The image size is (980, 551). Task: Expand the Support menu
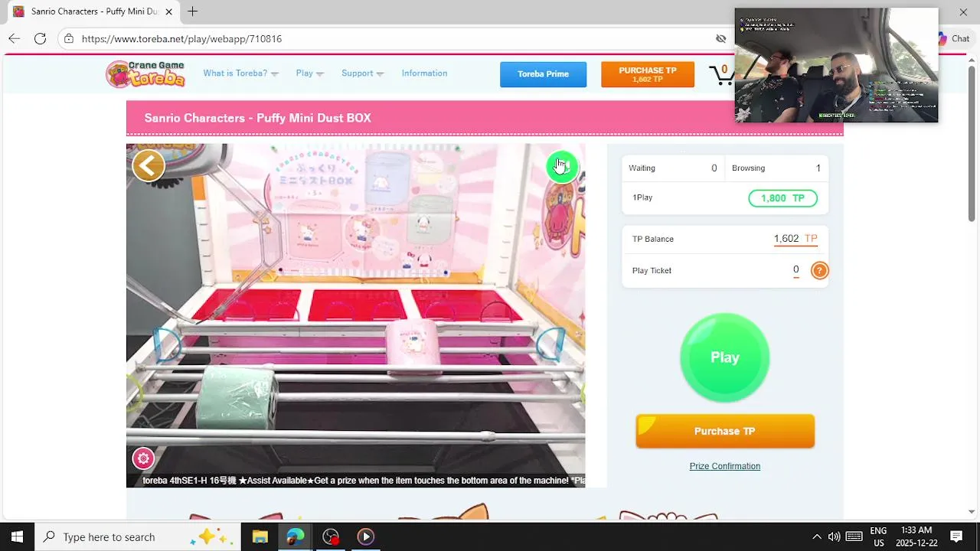point(362,73)
